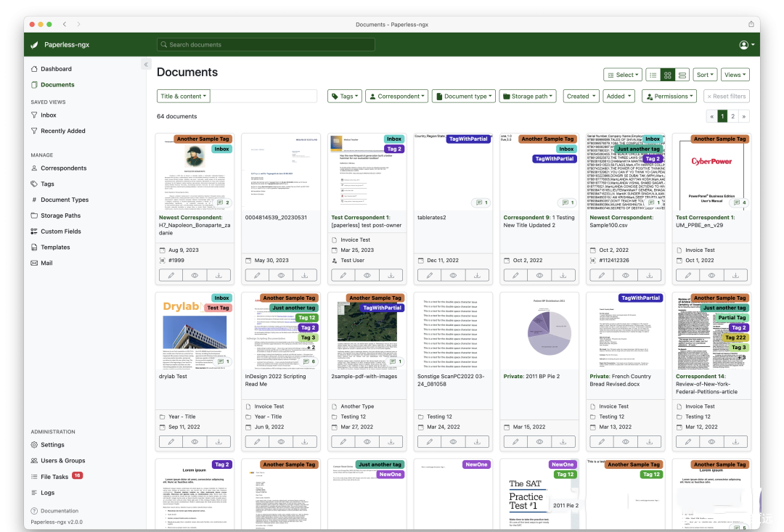The height and width of the screenshot is (532, 784).
Task: Open the Sort dropdown
Action: [705, 75]
